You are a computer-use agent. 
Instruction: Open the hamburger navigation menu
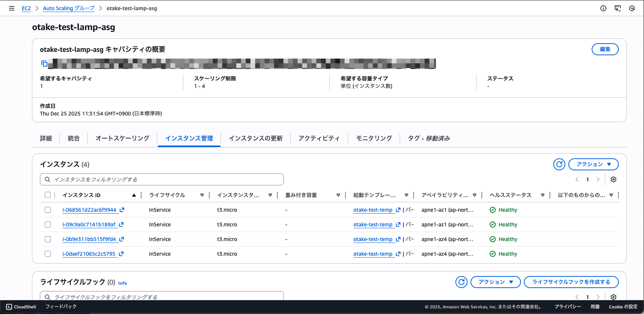pyautogui.click(x=12, y=8)
